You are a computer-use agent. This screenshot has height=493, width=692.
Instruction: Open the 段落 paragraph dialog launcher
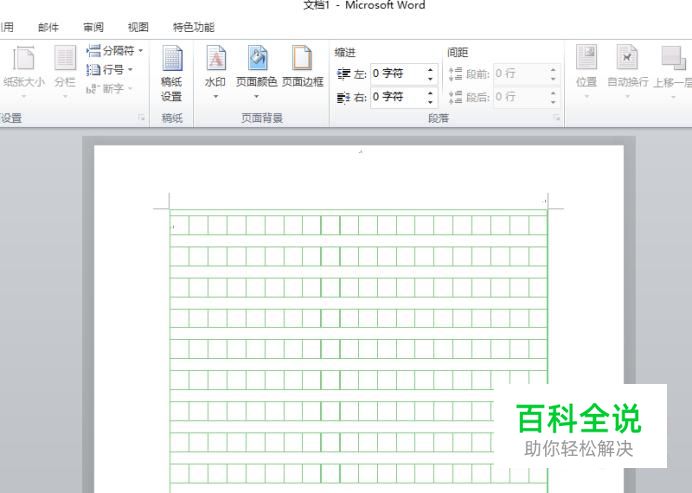[x=557, y=117]
